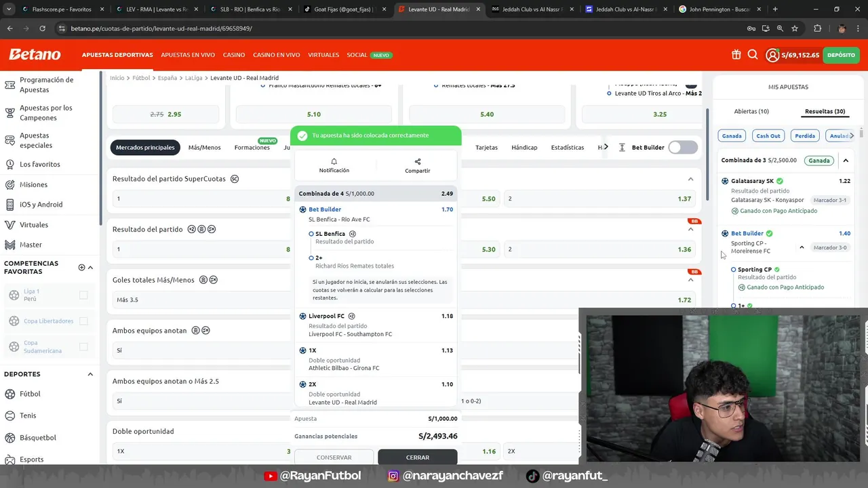Collapse the Resultado del partido market chevron
The width and height of the screenshot is (868, 488).
pos(690,229)
